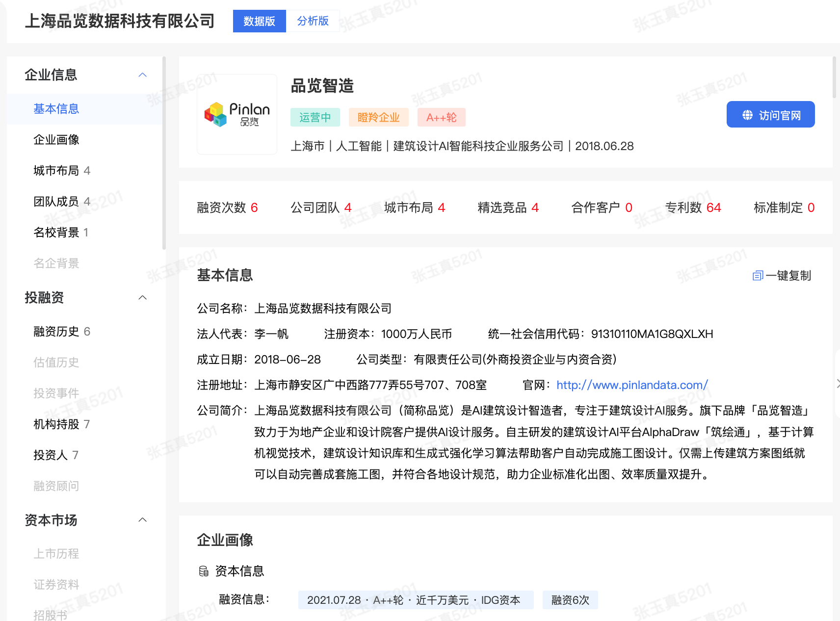Open 公司团队 4 stat

(321, 208)
